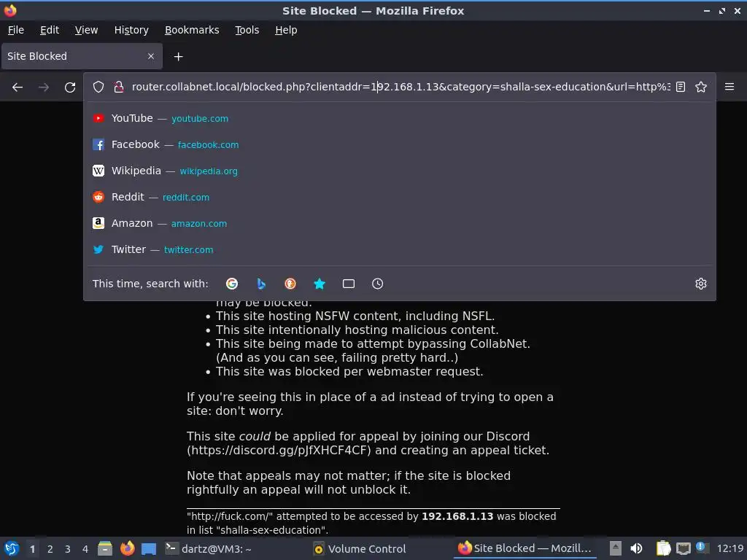This screenshot has height=560, width=747.
Task: Bookmark this page with the star
Action: coord(701,87)
